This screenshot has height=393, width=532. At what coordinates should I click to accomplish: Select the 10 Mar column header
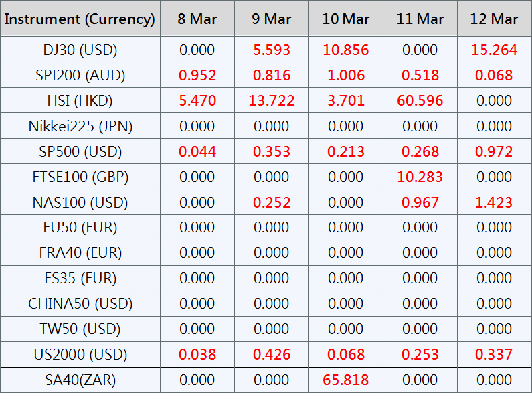point(346,19)
